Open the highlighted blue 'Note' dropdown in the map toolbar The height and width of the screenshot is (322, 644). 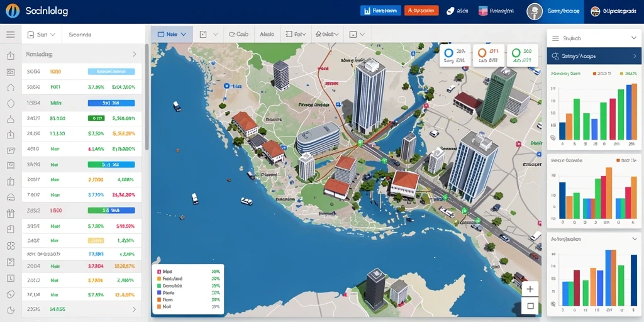point(172,35)
